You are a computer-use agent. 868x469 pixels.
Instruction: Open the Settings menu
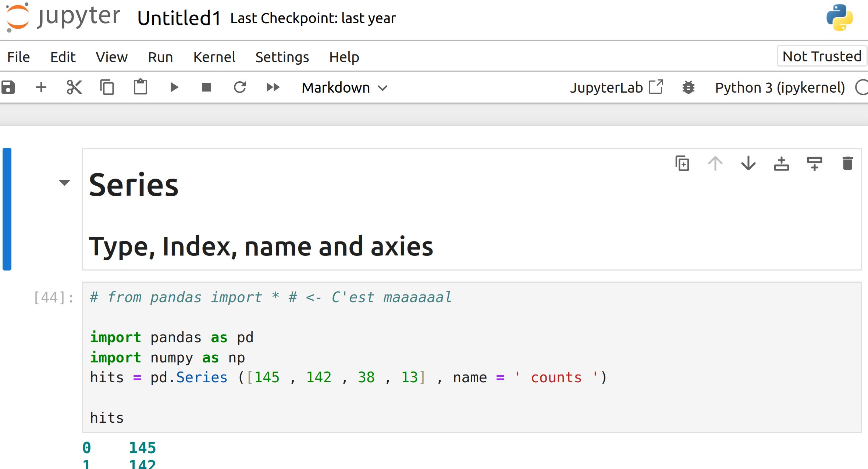[x=282, y=57]
